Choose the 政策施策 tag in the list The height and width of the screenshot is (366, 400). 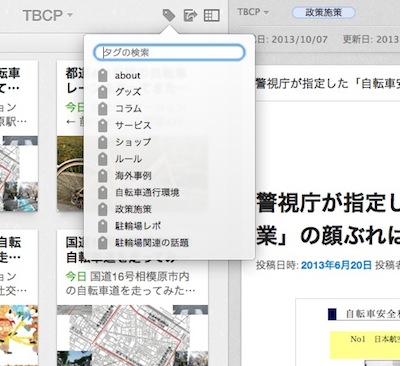133,209
